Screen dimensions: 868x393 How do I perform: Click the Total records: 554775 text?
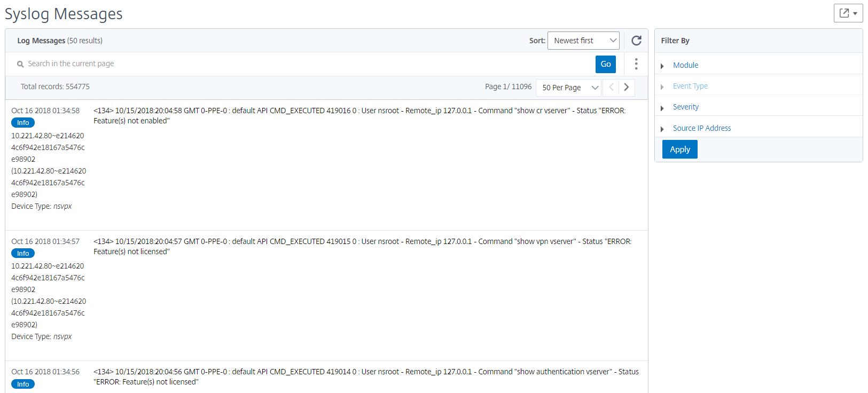click(x=55, y=87)
